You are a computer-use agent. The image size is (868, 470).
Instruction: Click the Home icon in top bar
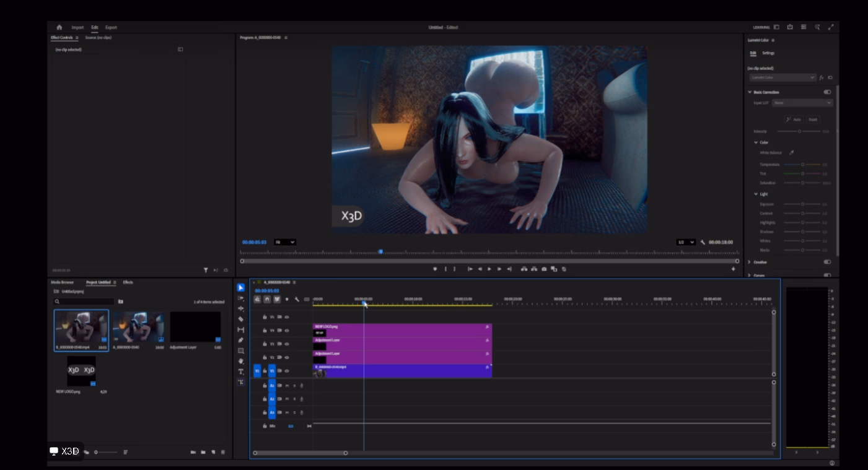click(x=59, y=27)
